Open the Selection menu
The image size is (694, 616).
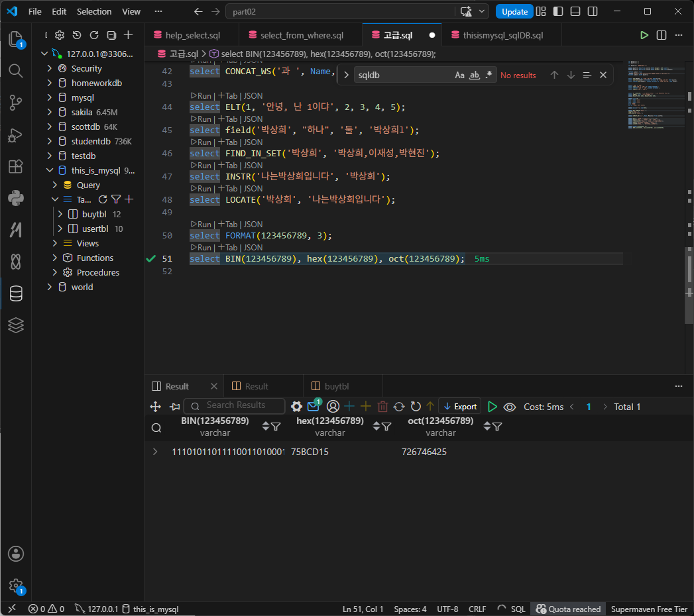pos(94,11)
